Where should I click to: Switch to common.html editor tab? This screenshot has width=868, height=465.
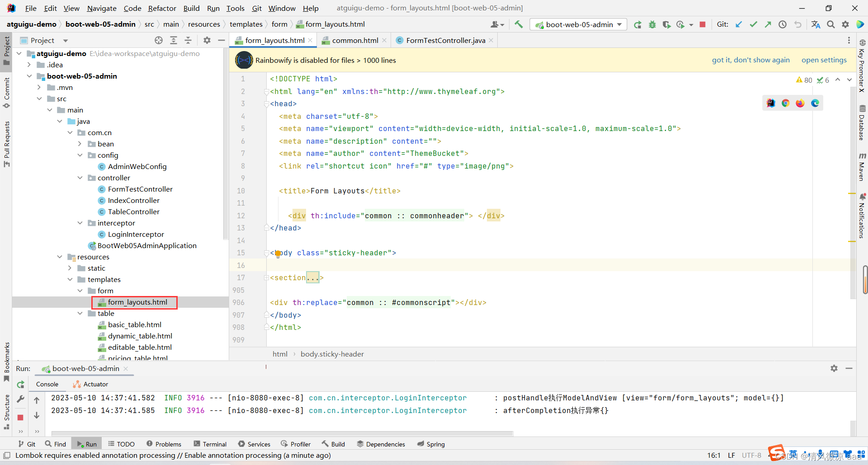click(355, 40)
